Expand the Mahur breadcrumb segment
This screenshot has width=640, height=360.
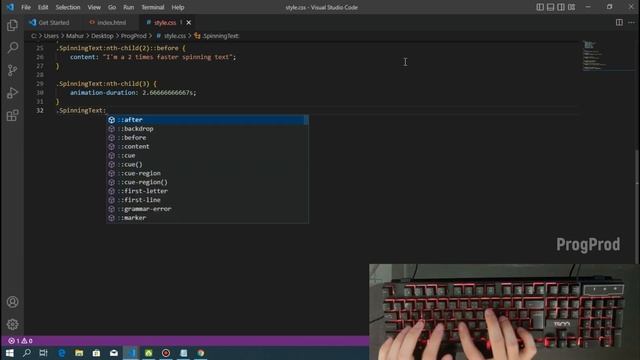(x=75, y=36)
